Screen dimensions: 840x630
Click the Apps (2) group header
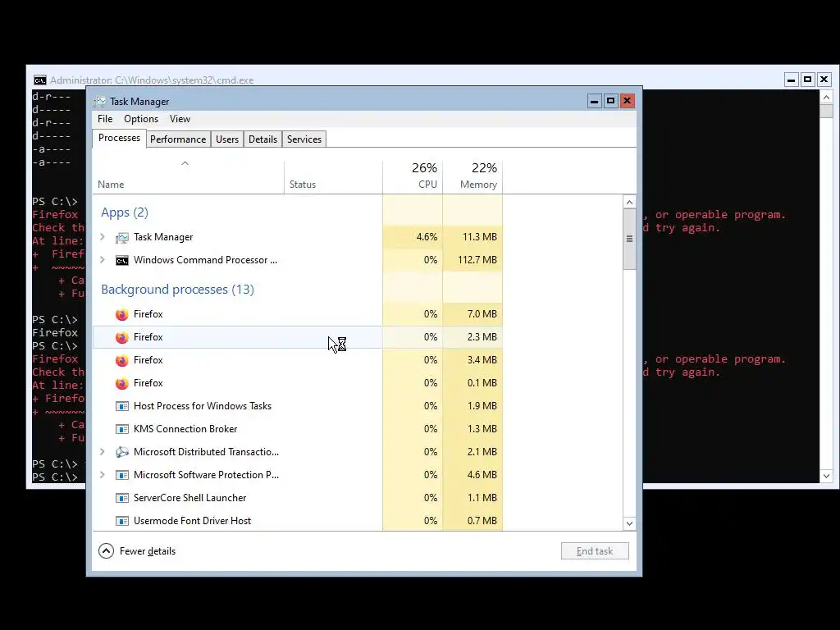(125, 212)
